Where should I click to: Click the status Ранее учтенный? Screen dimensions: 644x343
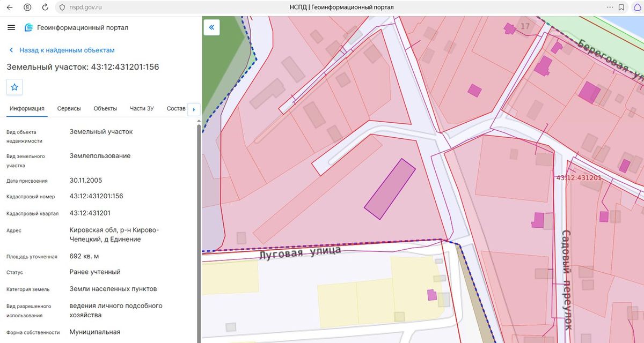[95, 272]
